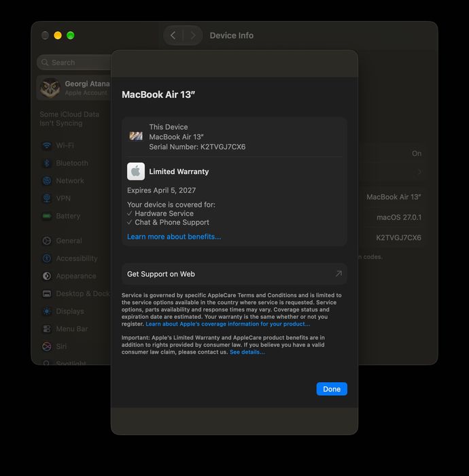
Task: Open General settings icon
Action: [x=47, y=241]
